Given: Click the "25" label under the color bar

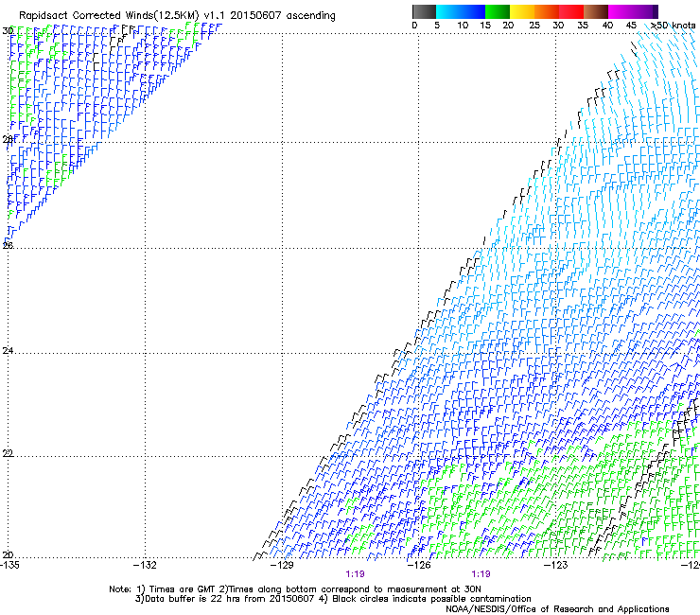Looking at the screenshot, I should click(534, 26).
